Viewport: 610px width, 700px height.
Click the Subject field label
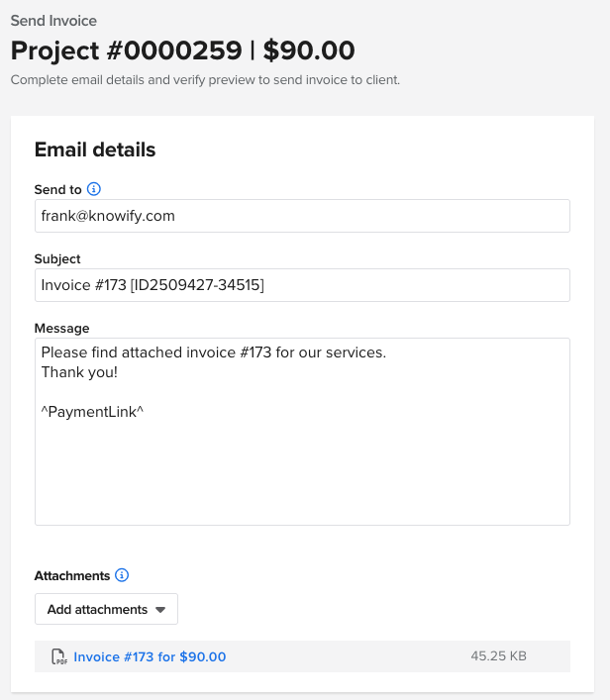tap(57, 259)
